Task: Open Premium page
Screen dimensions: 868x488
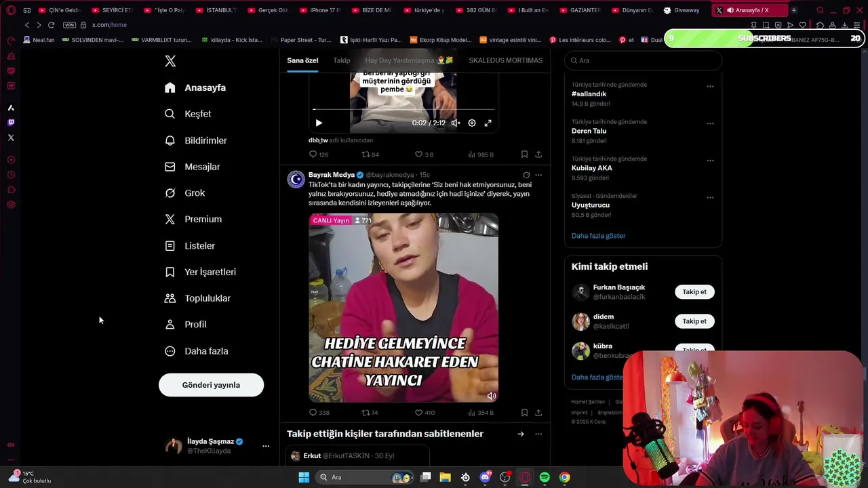Action: point(193,220)
